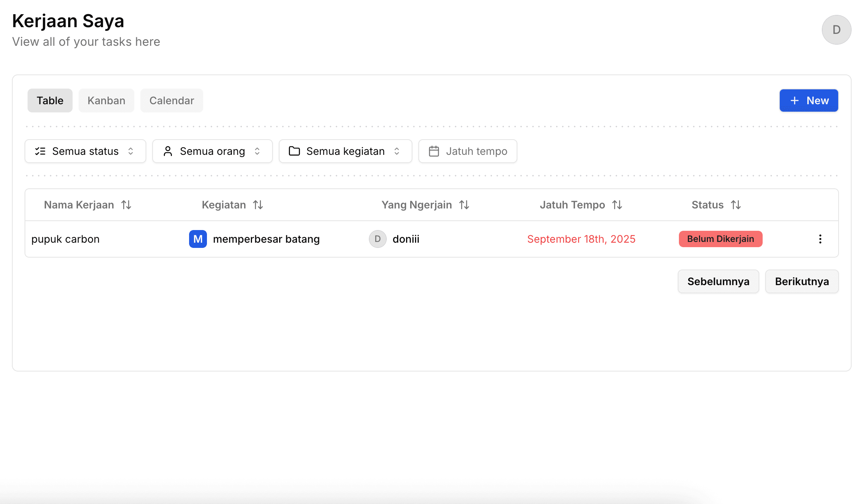Image resolution: width=865 pixels, height=504 pixels.
Task: Open the checklist icon in Semua status filter
Action: click(41, 151)
